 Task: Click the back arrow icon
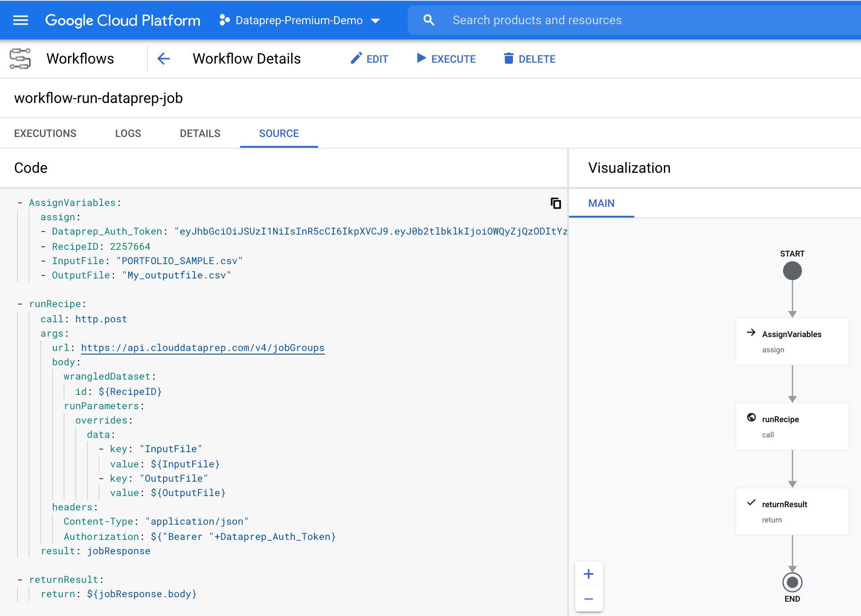tap(164, 59)
